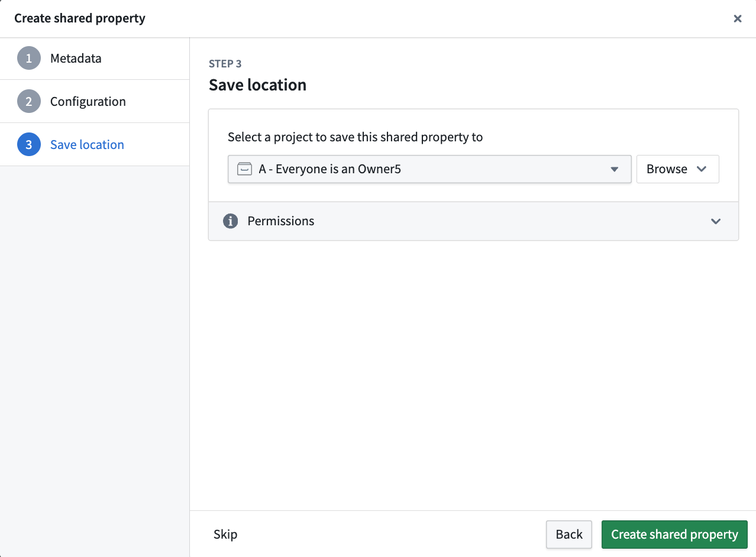
Task: Open the Browse dropdown
Action: [x=677, y=169]
